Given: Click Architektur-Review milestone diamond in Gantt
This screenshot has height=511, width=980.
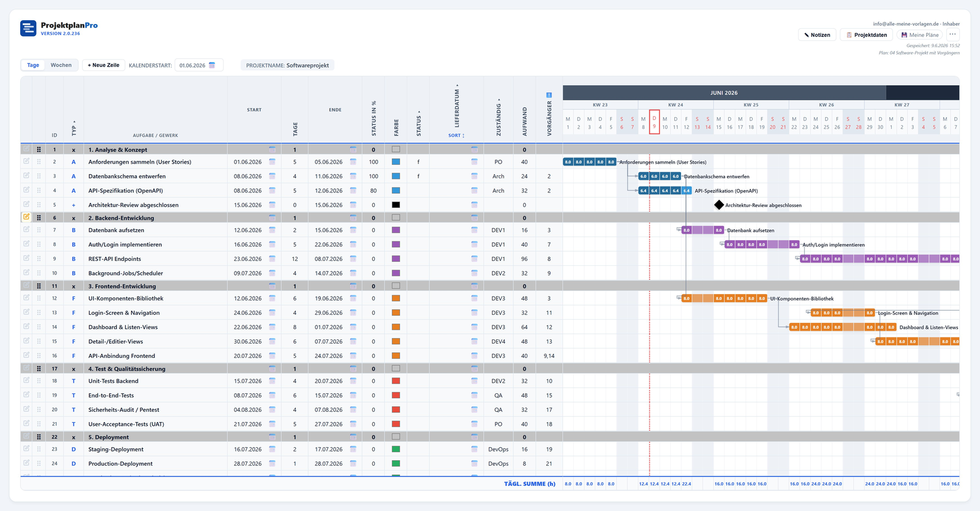Looking at the screenshot, I should [x=719, y=205].
